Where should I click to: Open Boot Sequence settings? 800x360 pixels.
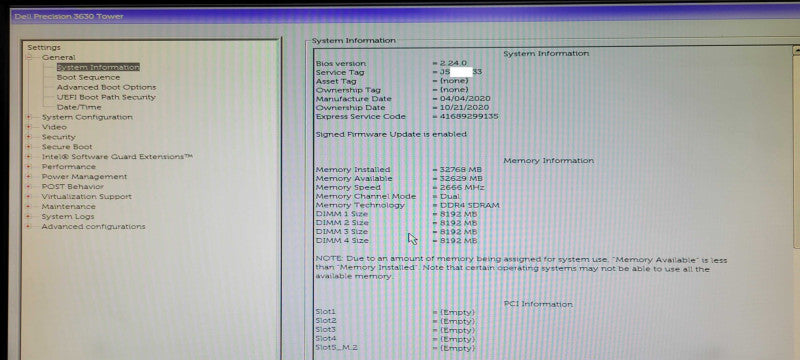point(88,78)
